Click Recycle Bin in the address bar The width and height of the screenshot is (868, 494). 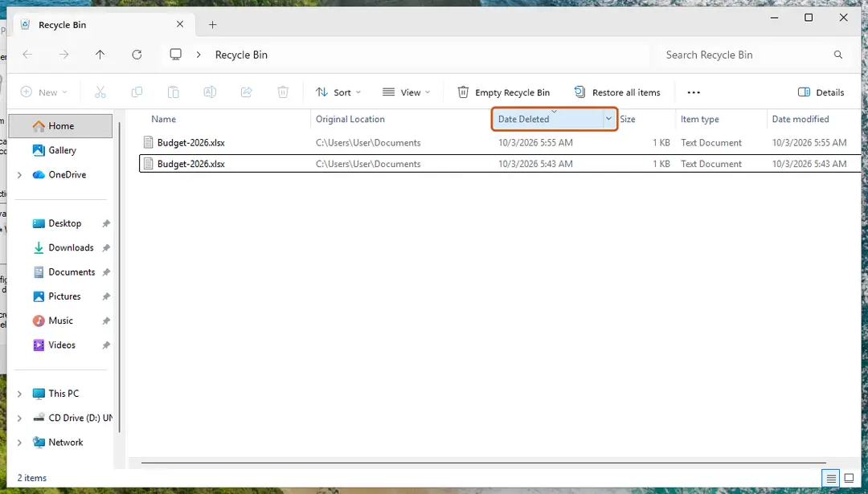(x=241, y=55)
